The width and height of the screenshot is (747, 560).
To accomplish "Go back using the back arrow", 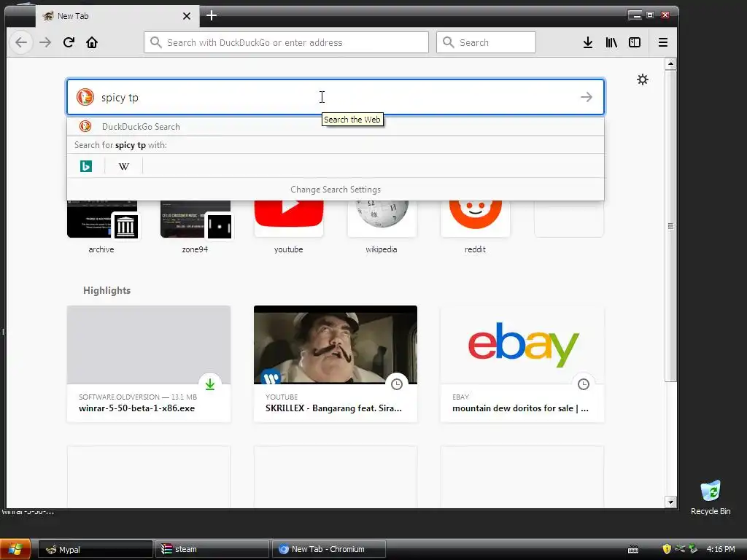I will coord(21,42).
